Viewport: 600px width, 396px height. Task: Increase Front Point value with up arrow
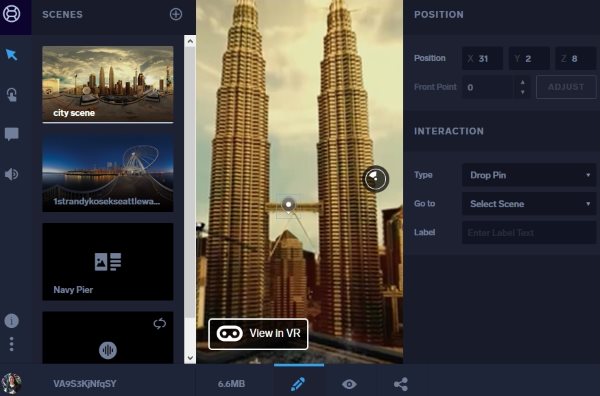coord(523,82)
